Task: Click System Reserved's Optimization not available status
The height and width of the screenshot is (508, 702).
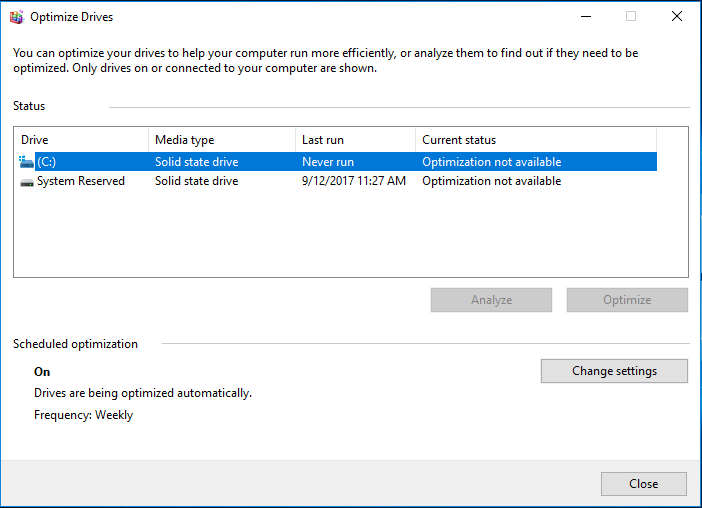Action: pos(492,181)
